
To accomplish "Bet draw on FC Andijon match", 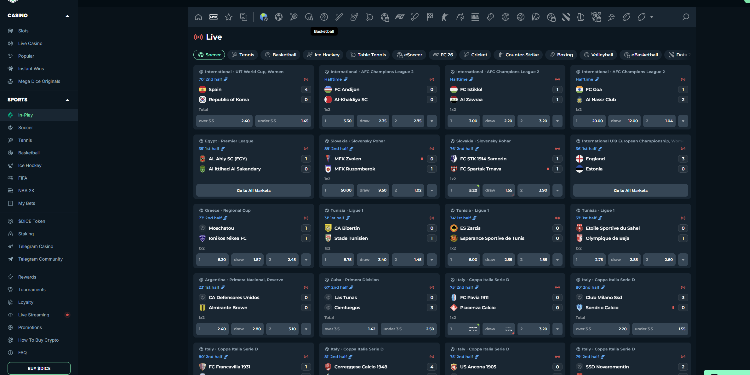I will click(373, 121).
